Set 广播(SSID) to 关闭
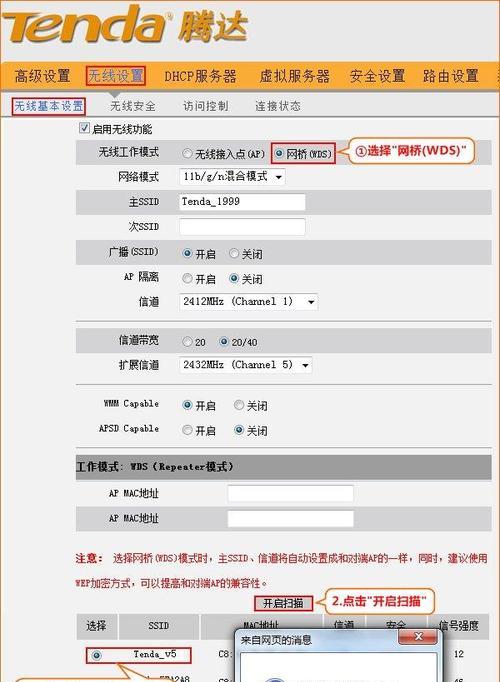Screen dimensions: 500x682 pyautogui.click(x=234, y=253)
